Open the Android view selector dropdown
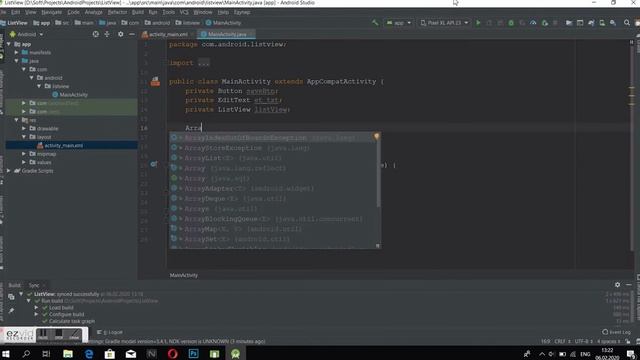The width and height of the screenshot is (640, 360). point(27,34)
